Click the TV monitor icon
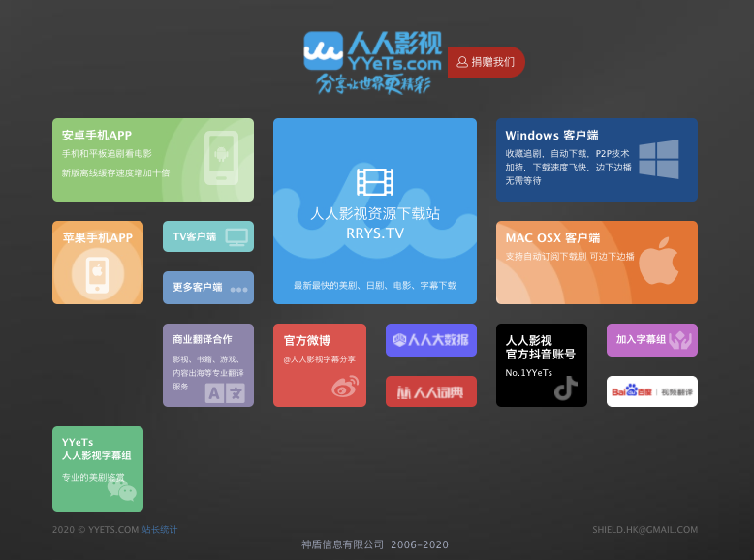The height and width of the screenshot is (560, 754). [237, 237]
